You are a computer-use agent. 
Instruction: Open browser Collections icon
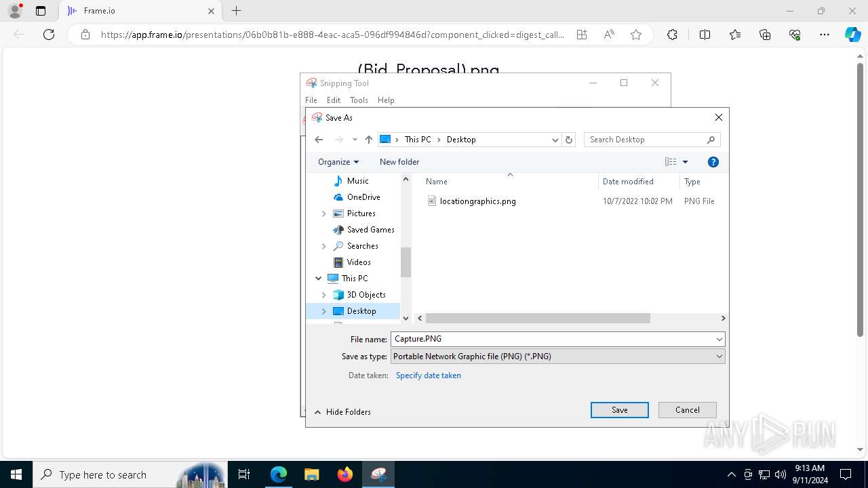tap(765, 35)
